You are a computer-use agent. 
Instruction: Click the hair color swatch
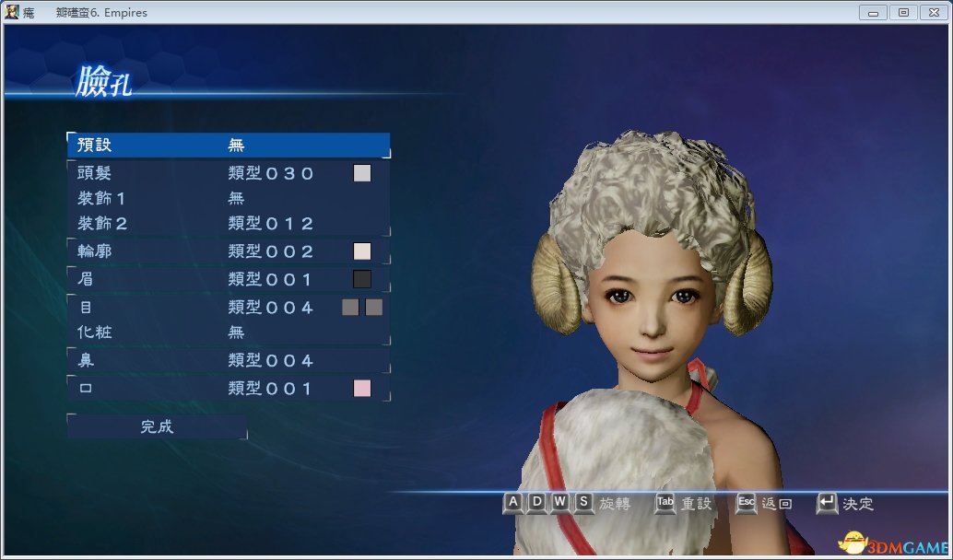(362, 173)
